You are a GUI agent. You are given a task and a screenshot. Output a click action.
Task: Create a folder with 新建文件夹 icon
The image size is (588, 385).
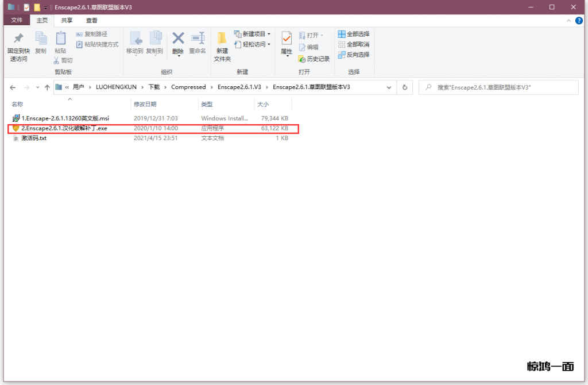click(x=222, y=39)
